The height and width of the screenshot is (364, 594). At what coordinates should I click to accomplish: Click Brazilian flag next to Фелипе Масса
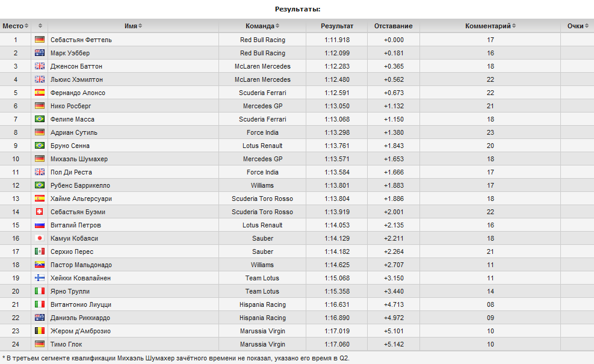click(x=39, y=119)
